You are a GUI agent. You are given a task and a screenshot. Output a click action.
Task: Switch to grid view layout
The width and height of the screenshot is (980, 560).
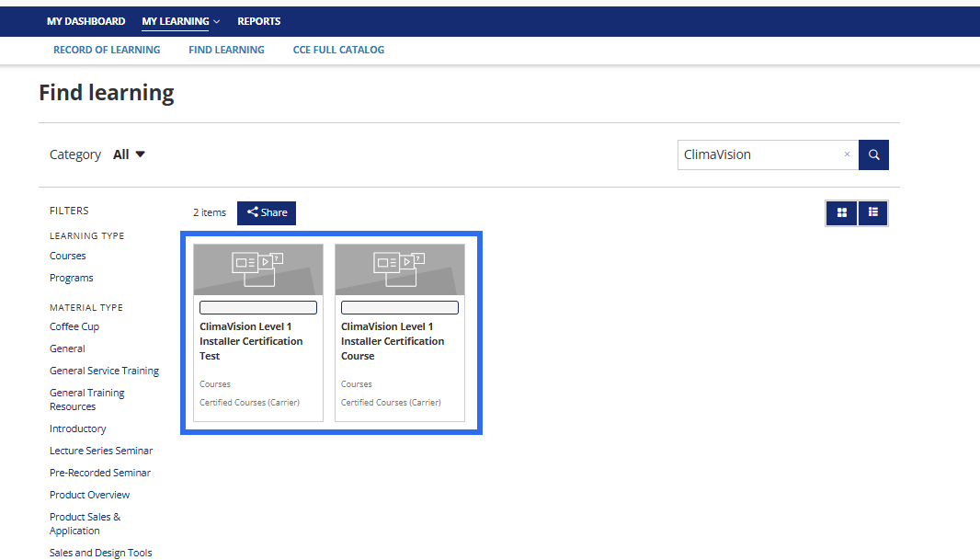(842, 213)
